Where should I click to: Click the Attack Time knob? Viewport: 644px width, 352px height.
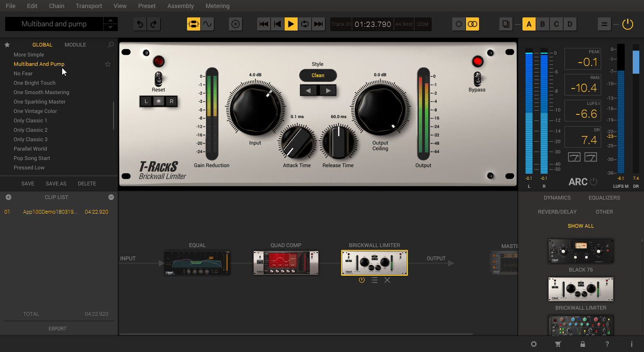point(297,142)
